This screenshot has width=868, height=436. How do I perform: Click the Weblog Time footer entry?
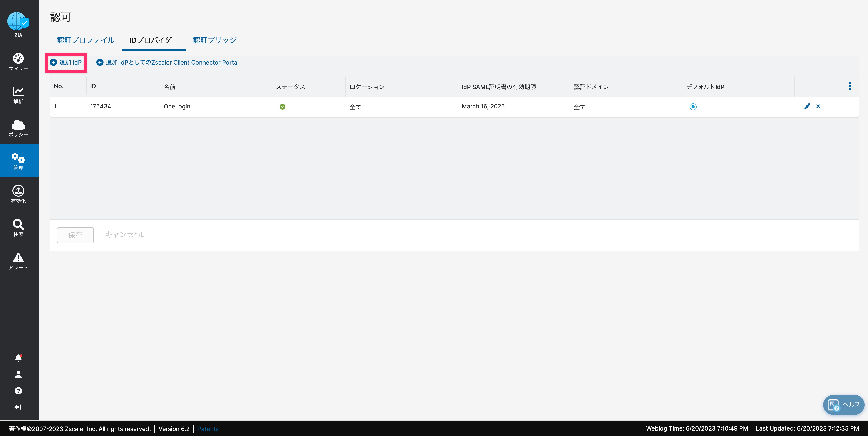697,428
